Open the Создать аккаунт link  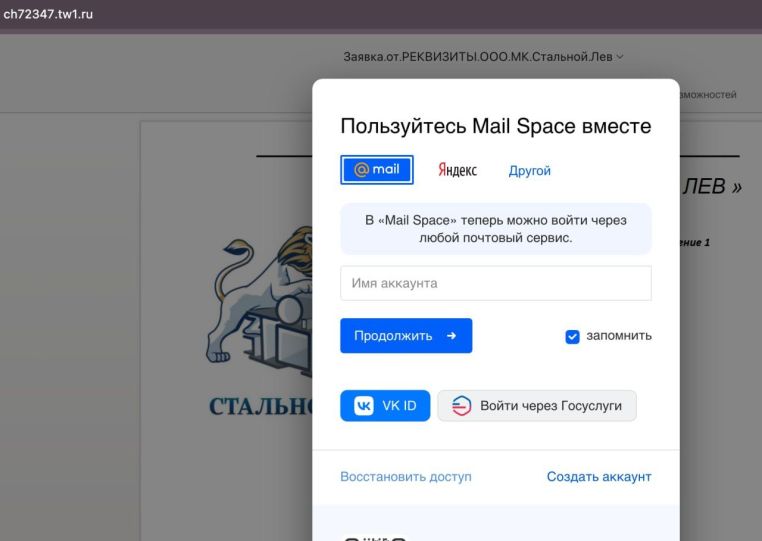(x=598, y=477)
